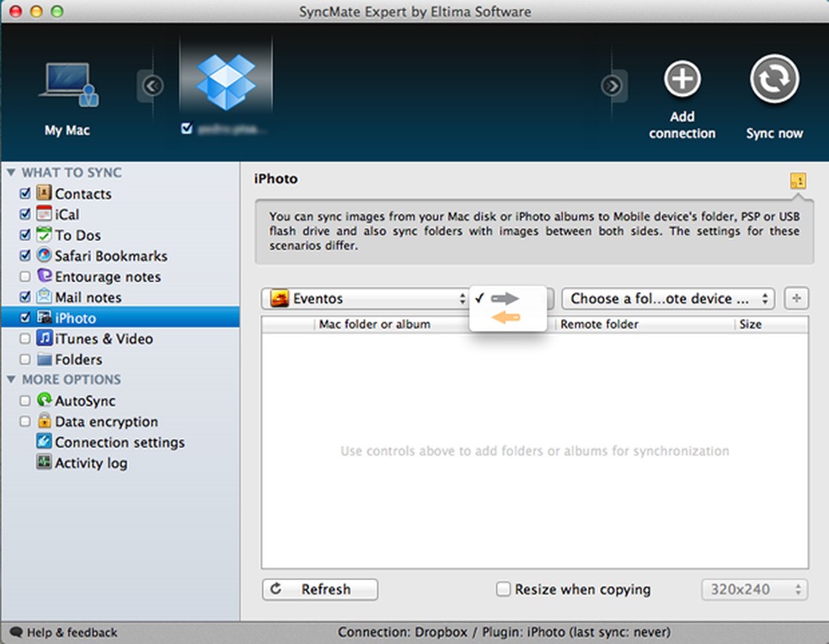Go to next connection with right arrow

pyautogui.click(x=612, y=86)
